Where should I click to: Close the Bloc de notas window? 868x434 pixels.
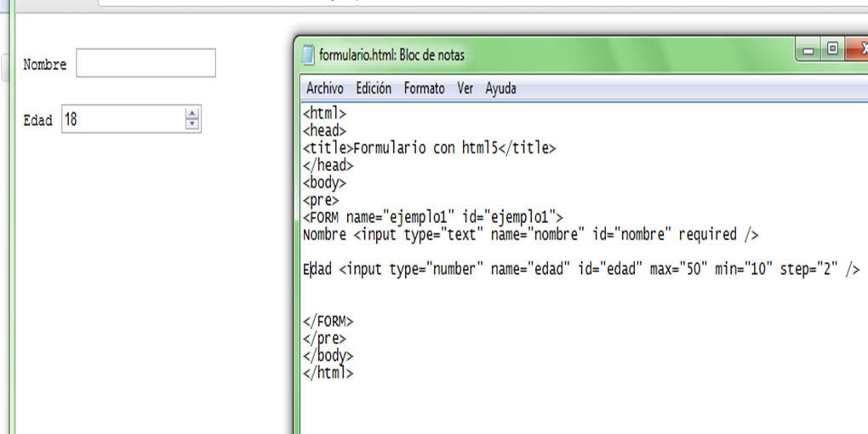click(x=858, y=49)
